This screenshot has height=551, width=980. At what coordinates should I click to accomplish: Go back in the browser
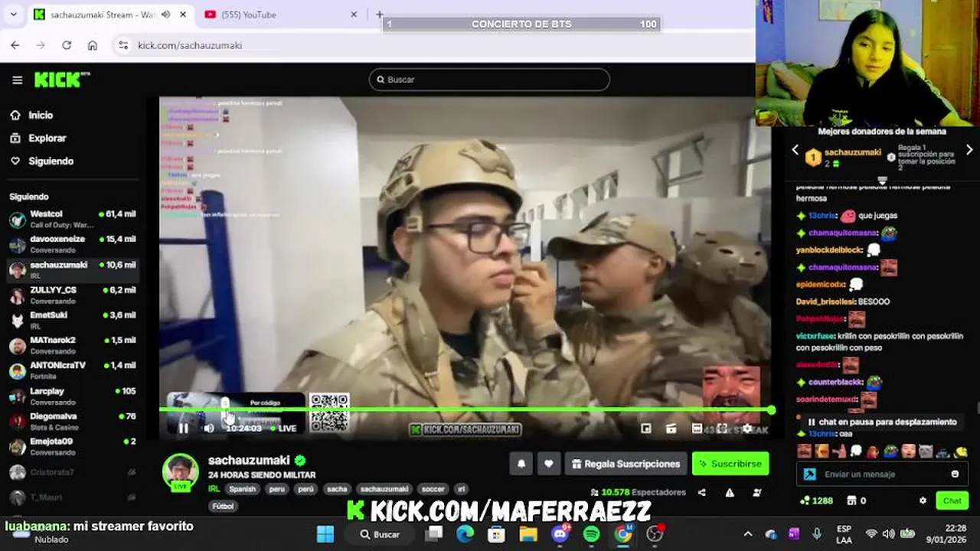[15, 45]
